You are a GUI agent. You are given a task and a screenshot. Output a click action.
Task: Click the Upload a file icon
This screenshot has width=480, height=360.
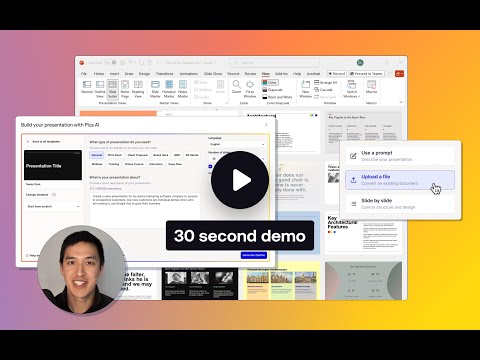(353, 180)
